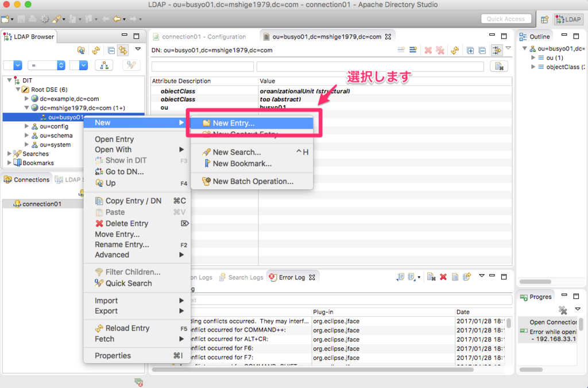Open the quick search value dropdown
Image resolution: width=588 pixels, height=388 pixels.
point(83,66)
